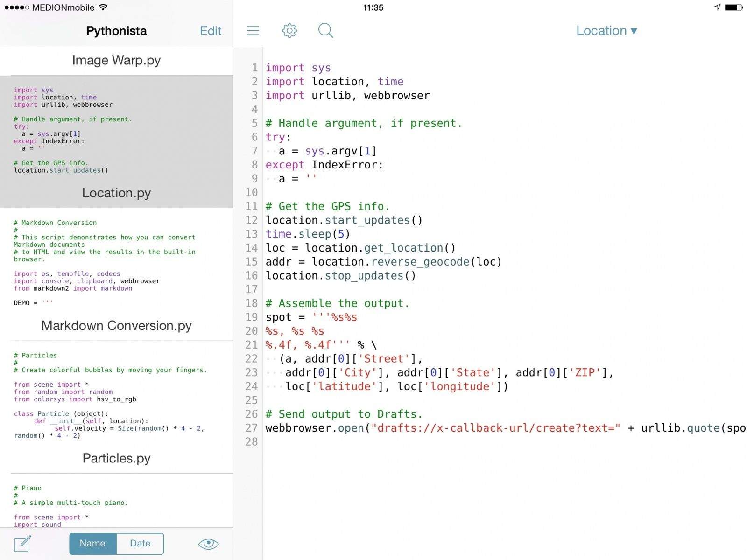The image size is (747, 560).
Task: Open the Location dropdown arrow
Action: [x=634, y=31]
